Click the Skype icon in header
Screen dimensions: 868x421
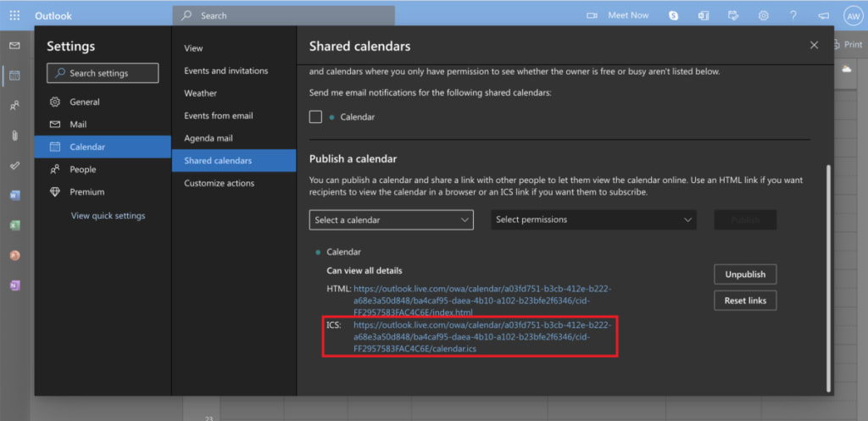(673, 15)
